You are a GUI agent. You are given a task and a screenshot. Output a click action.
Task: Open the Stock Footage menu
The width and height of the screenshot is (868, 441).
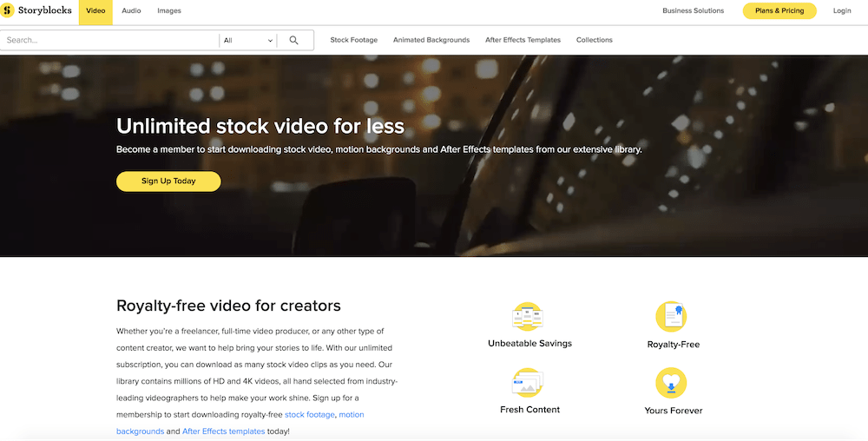point(353,40)
